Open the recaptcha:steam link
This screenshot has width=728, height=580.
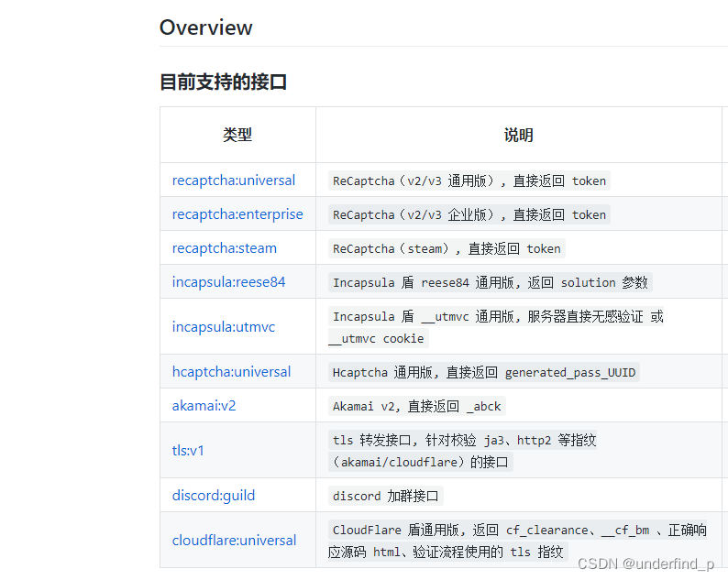[225, 247]
